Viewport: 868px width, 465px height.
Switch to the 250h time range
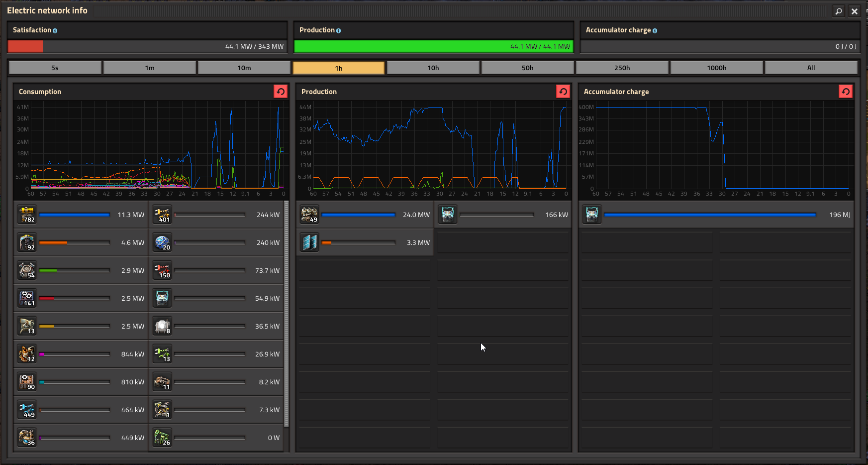pyautogui.click(x=622, y=68)
